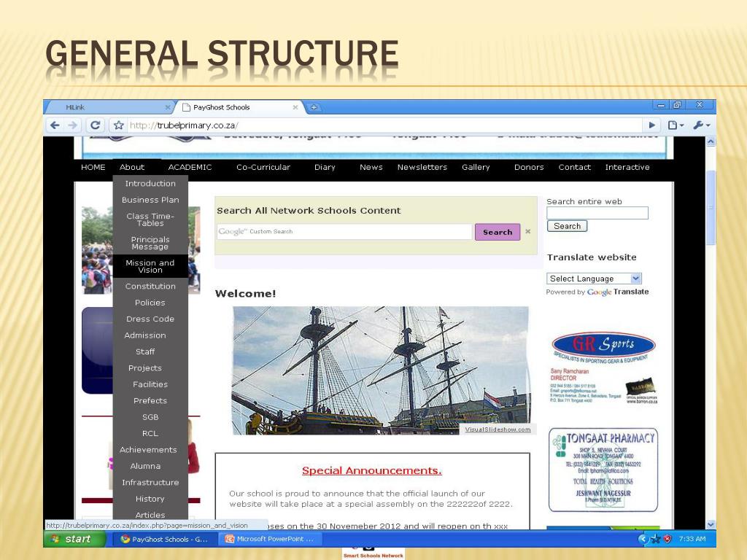The image size is (747, 560).
Task: Choose Principals Message in the submenu
Action: (x=150, y=243)
